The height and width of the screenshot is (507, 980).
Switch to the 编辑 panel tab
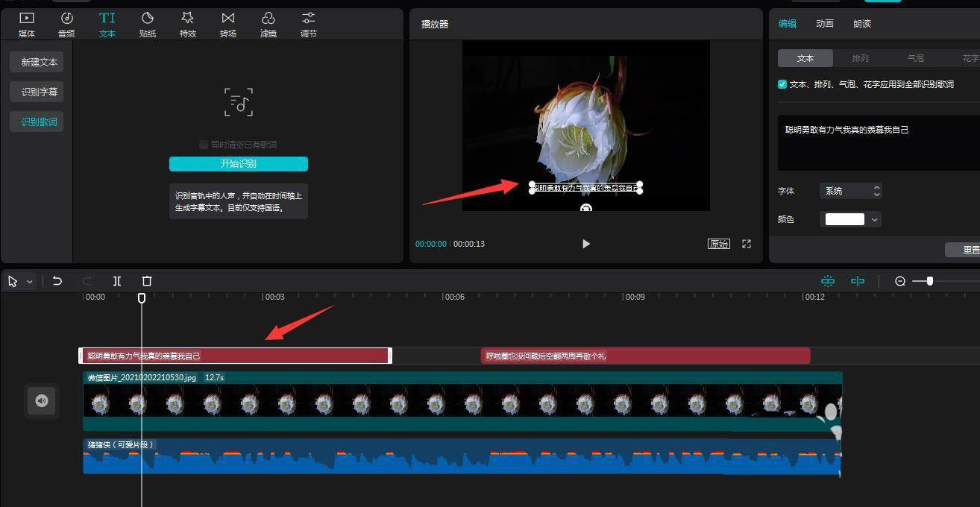point(788,24)
